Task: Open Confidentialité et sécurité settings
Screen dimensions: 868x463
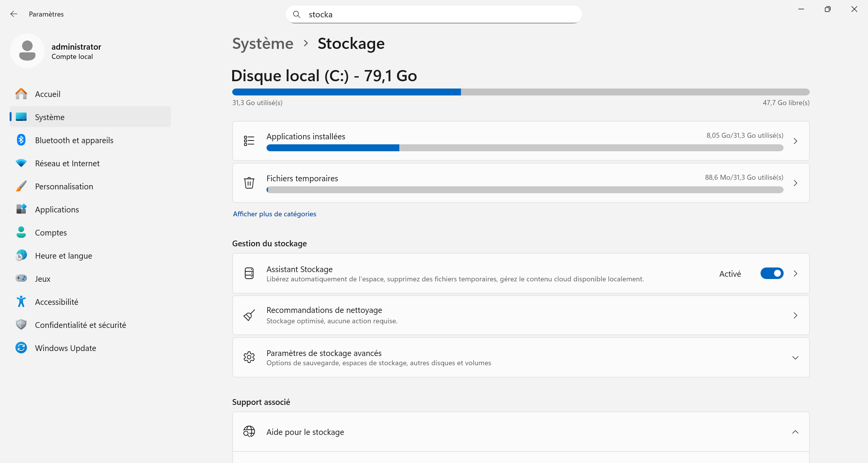Action: point(90,325)
